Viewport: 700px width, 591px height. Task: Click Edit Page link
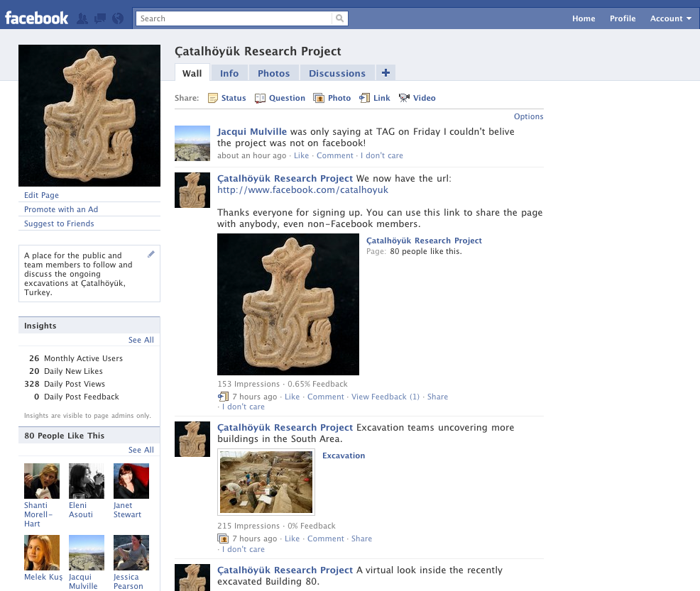tap(41, 195)
